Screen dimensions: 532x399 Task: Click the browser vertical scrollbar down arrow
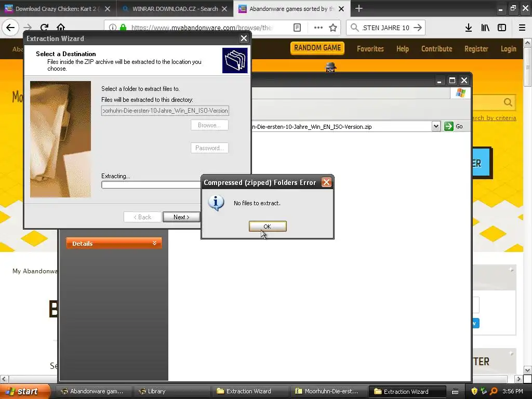(x=527, y=370)
